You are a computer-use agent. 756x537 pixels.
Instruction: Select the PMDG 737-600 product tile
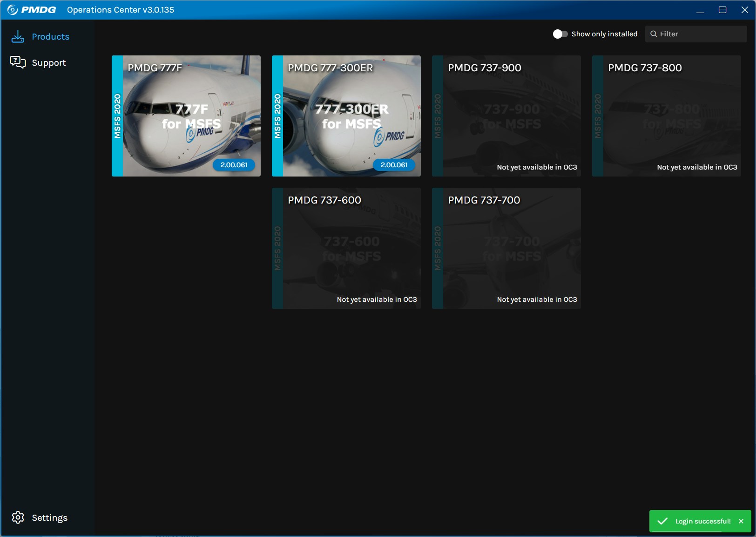[x=346, y=248]
